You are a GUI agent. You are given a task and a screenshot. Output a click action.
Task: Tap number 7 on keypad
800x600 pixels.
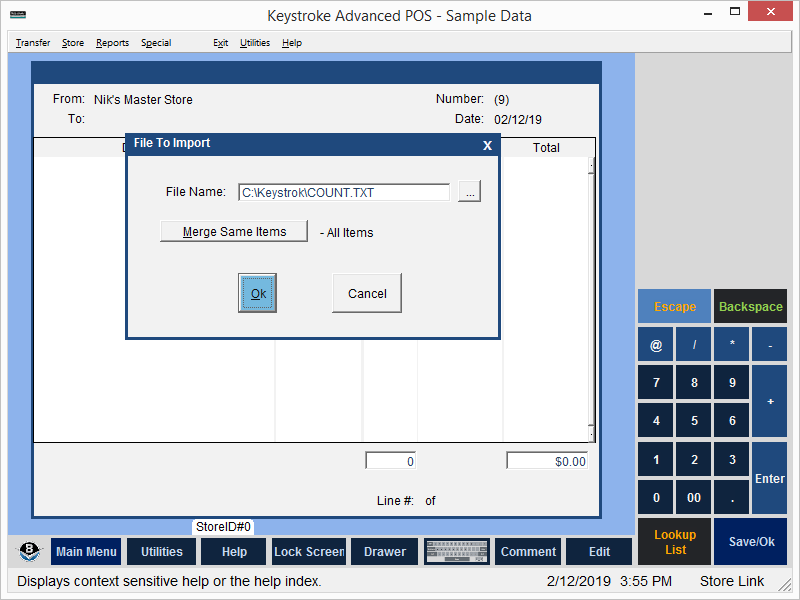click(x=656, y=382)
